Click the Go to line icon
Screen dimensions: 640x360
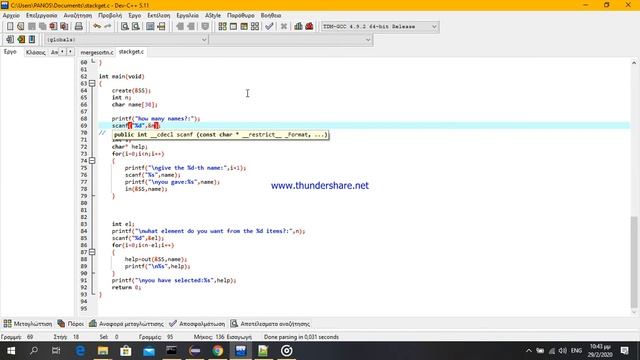(161, 27)
